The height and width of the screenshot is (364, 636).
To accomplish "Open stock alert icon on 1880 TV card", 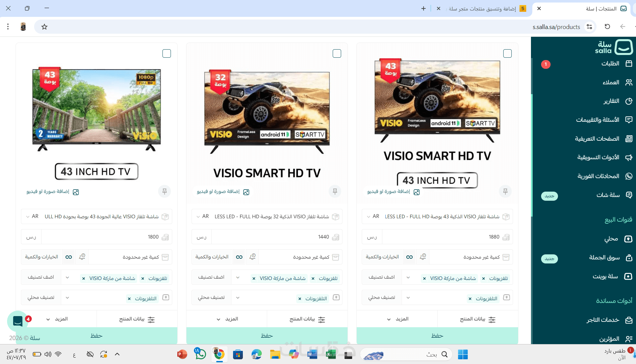I will click(423, 257).
